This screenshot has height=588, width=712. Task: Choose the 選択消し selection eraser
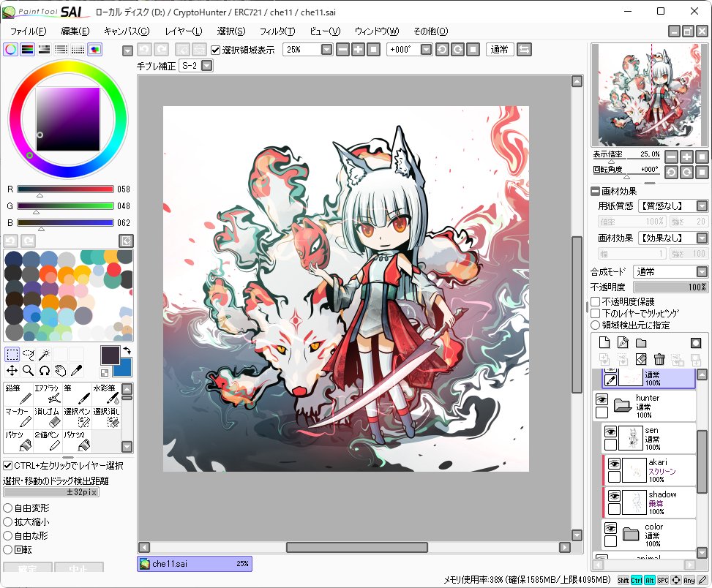pyautogui.click(x=106, y=418)
